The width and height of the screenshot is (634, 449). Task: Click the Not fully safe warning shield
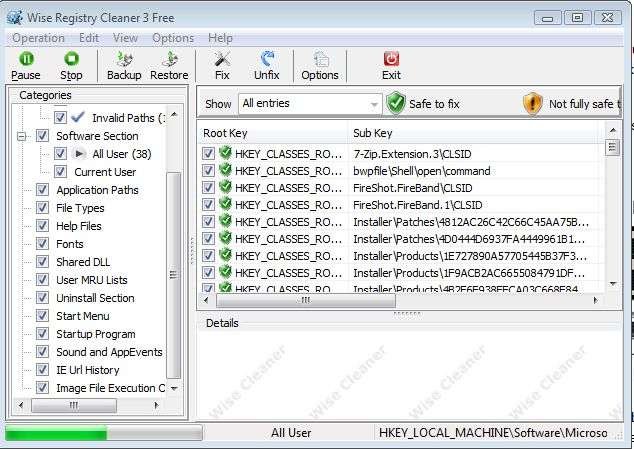(533, 104)
